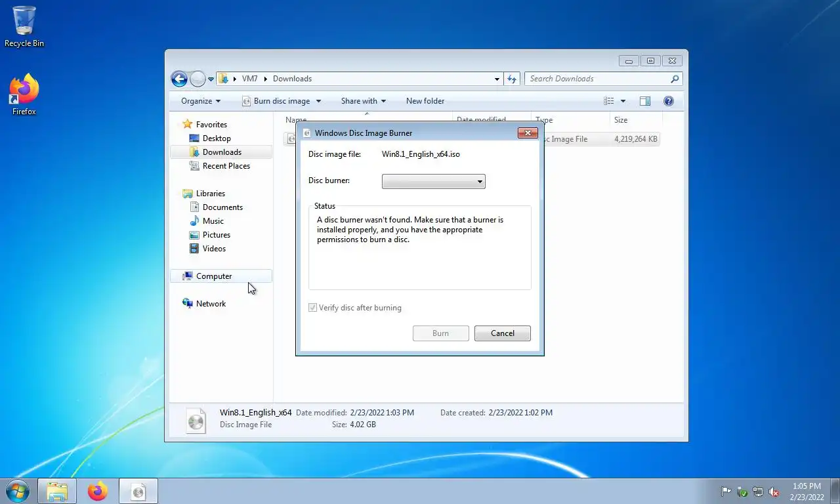Open the Share with menu

[x=364, y=101]
